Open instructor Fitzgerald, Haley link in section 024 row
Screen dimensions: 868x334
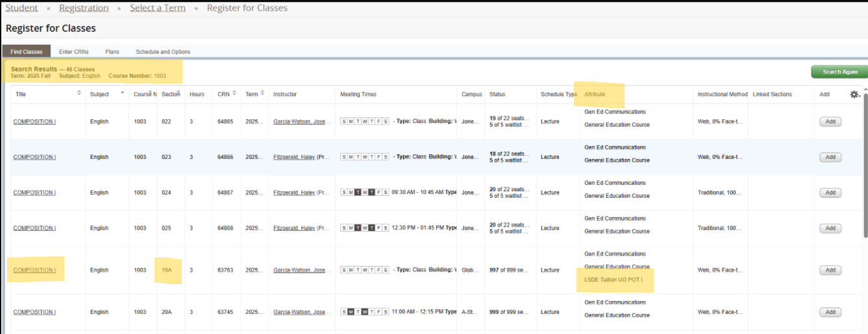coord(294,193)
